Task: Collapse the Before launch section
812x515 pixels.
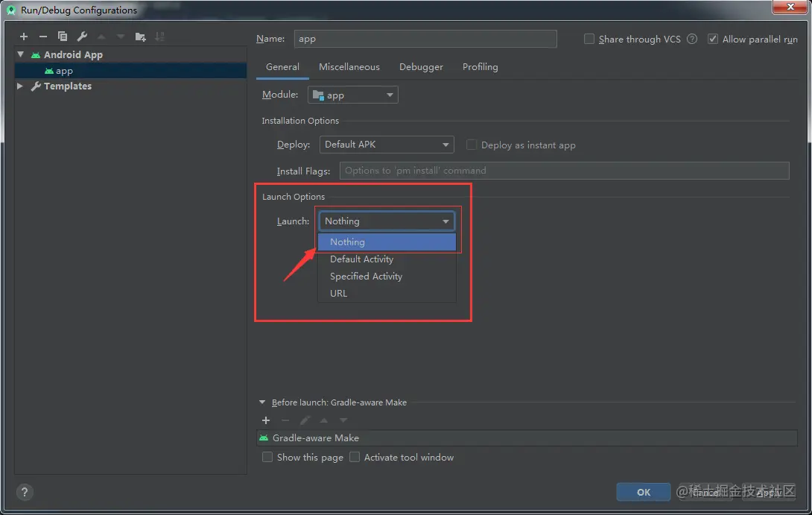Action: click(x=262, y=402)
